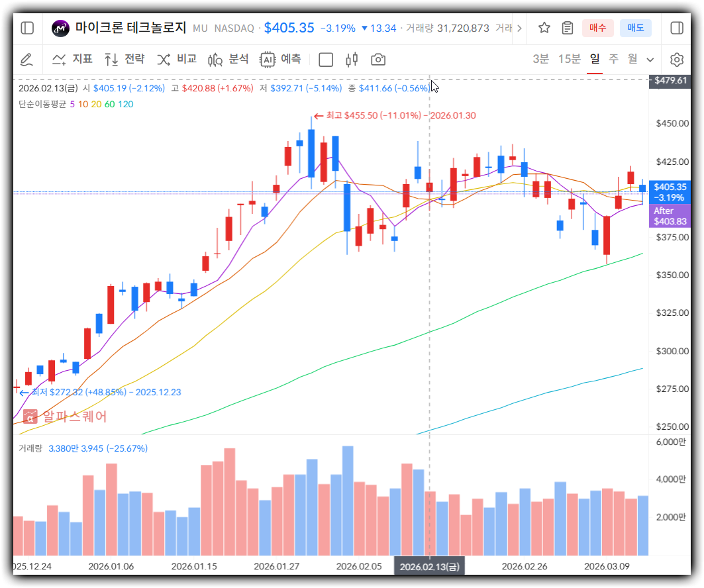The height and width of the screenshot is (588, 704).
Task: Open the candlestick chart type selector
Action: click(352, 60)
